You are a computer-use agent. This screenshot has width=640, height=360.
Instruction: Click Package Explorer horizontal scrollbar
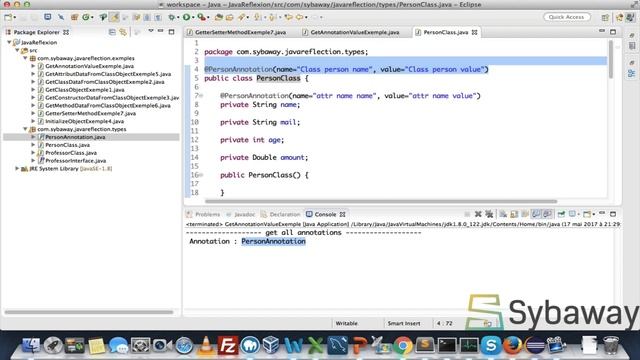[x=89, y=312]
